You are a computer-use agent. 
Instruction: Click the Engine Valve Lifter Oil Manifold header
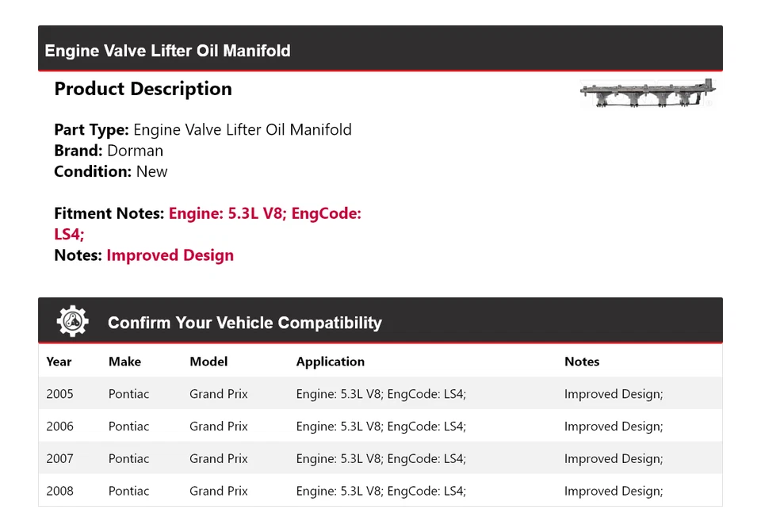[168, 51]
